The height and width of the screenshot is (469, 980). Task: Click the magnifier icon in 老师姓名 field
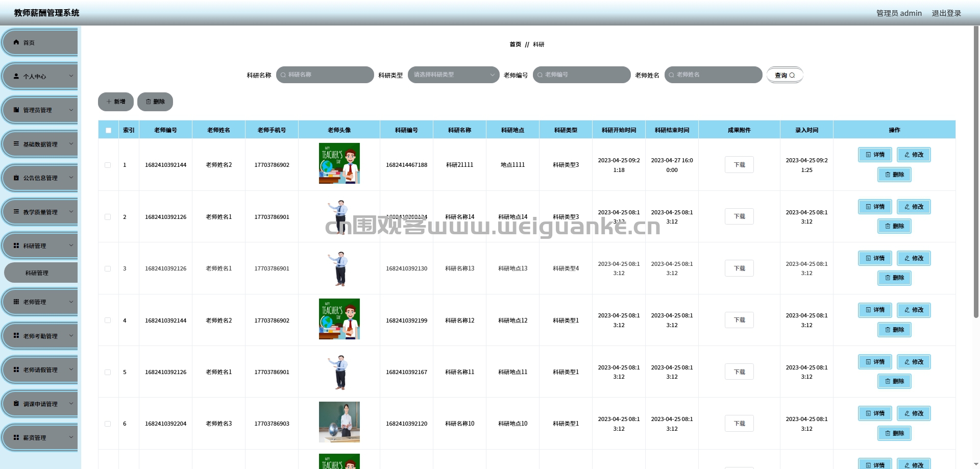[x=672, y=75]
